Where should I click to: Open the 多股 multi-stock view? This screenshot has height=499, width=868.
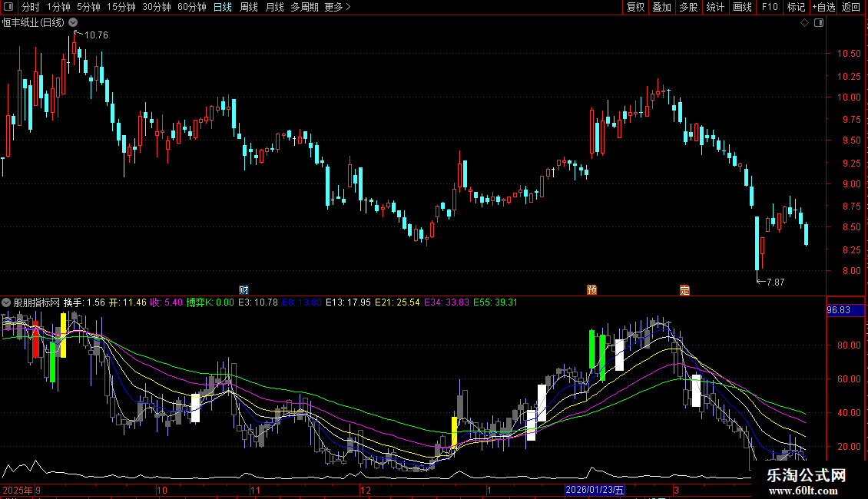point(688,7)
